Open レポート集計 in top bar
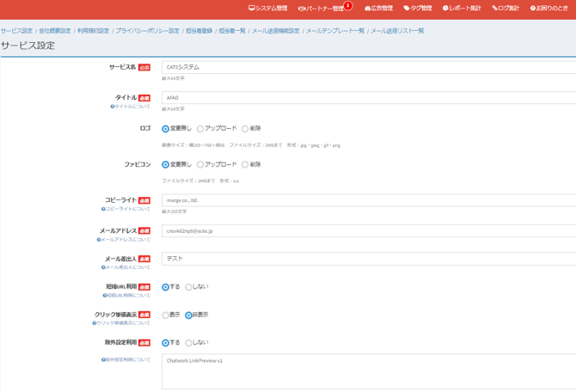This screenshot has width=576, height=392. tap(462, 9)
